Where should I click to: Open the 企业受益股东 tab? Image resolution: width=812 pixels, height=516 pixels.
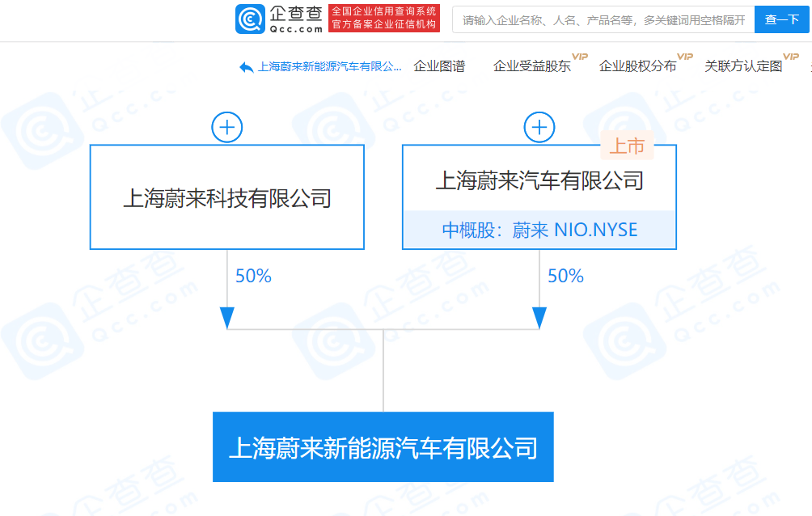point(532,66)
